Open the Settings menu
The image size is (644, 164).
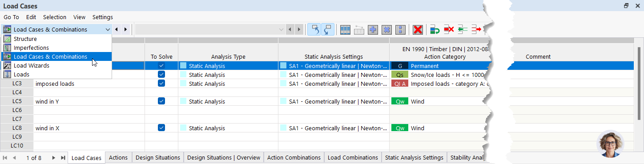[x=103, y=17]
